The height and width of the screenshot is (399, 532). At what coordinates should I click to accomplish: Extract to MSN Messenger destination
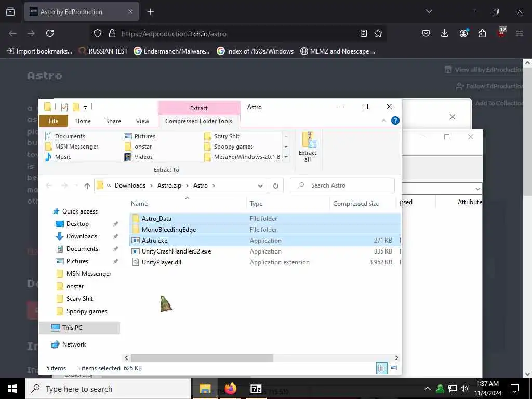click(72, 147)
